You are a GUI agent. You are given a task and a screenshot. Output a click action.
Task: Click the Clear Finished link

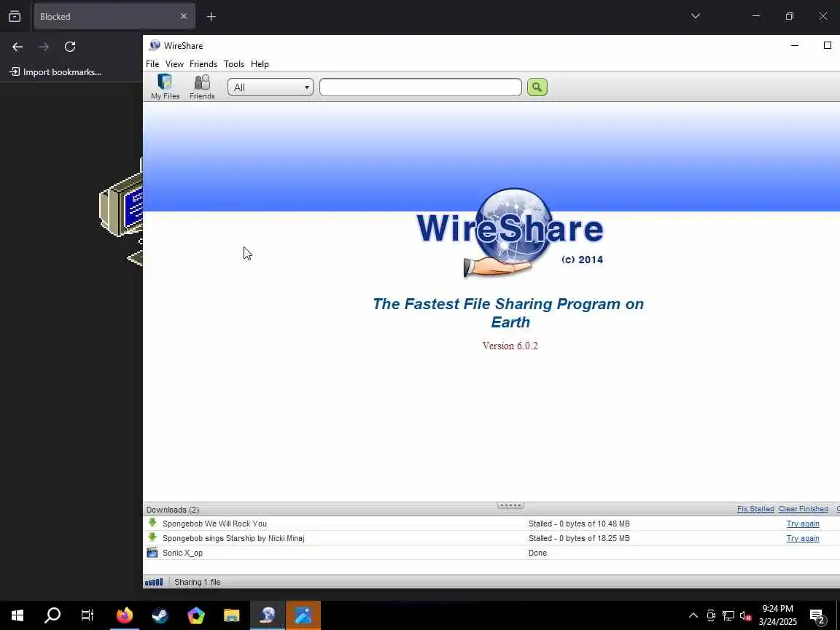click(x=803, y=508)
